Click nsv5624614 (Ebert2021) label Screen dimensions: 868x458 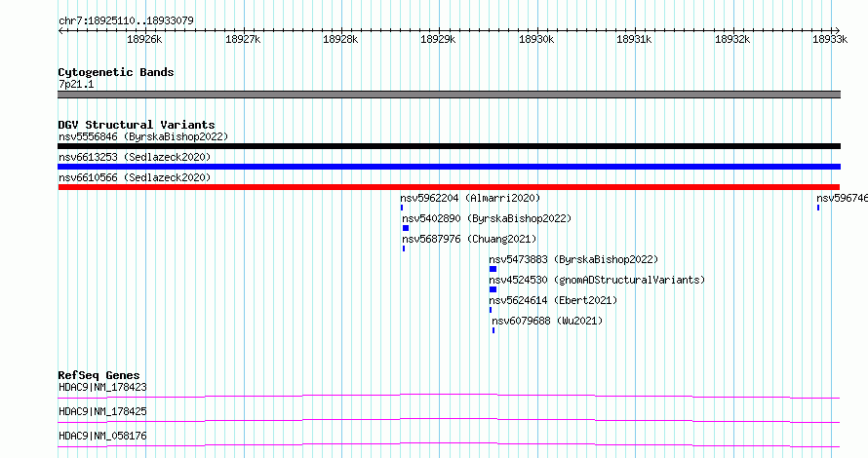(x=553, y=300)
